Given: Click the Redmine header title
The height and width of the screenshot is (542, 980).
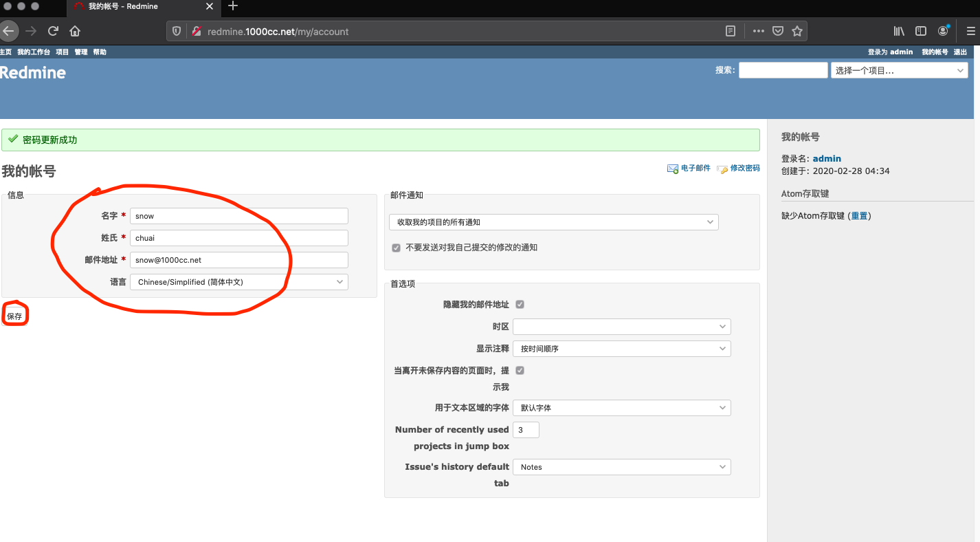Looking at the screenshot, I should 33,73.
